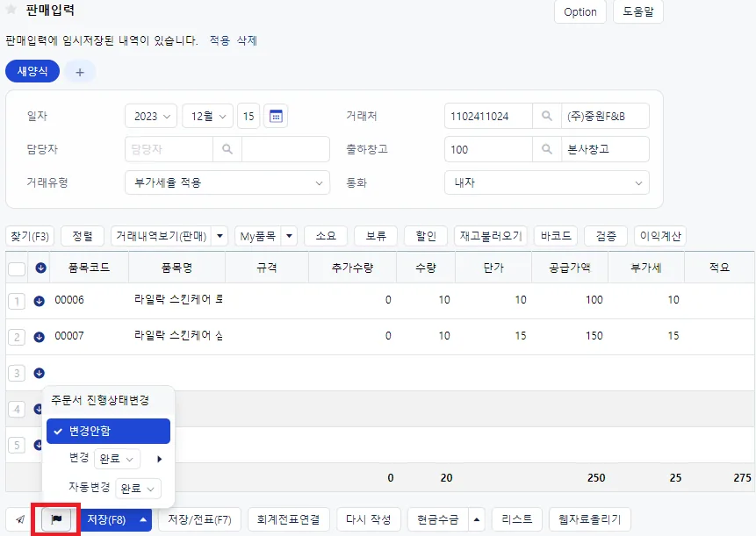Screen dimensions: 756x536
Task: Click the flag status icon button
Action: tap(56, 519)
